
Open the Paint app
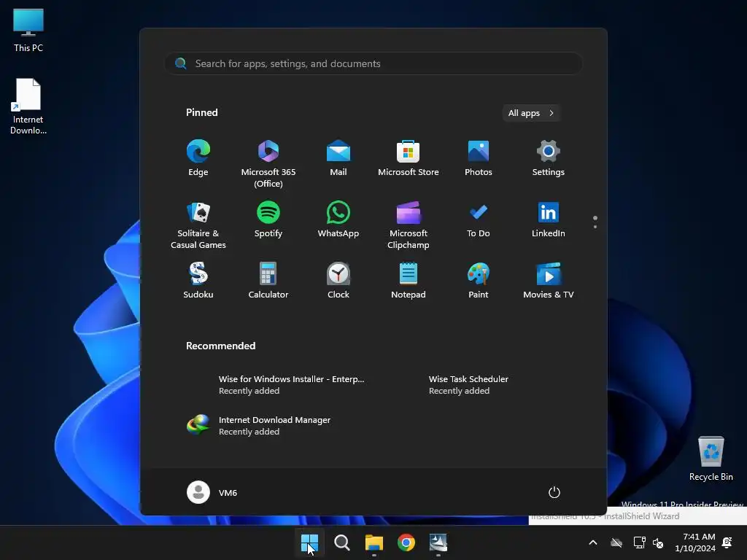click(479, 281)
